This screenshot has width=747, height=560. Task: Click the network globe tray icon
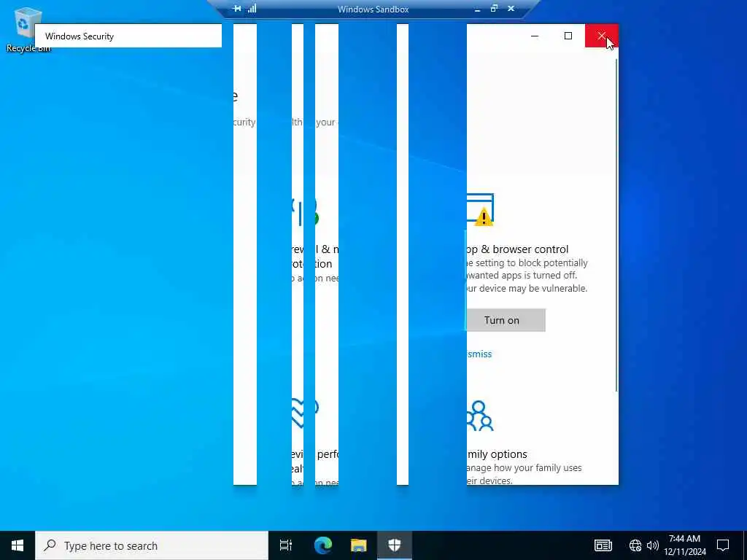tap(635, 545)
